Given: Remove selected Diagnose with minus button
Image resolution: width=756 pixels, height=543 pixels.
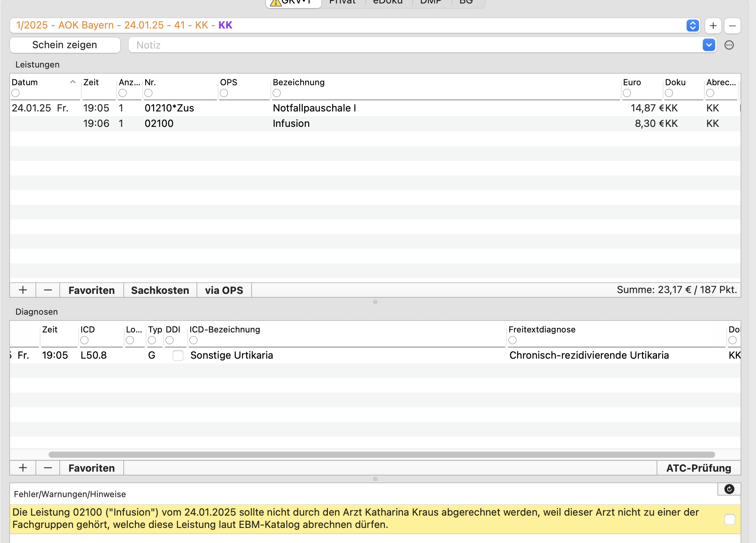Looking at the screenshot, I should tap(48, 468).
